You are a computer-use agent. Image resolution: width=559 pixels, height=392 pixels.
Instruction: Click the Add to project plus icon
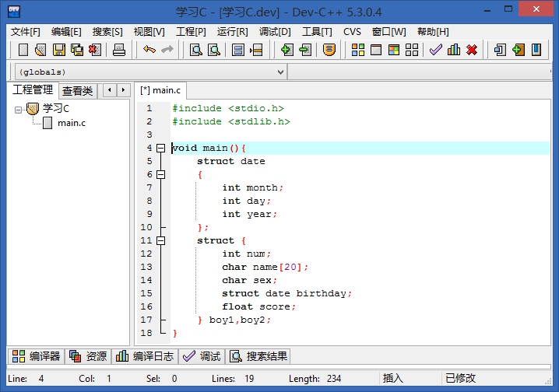click(287, 50)
